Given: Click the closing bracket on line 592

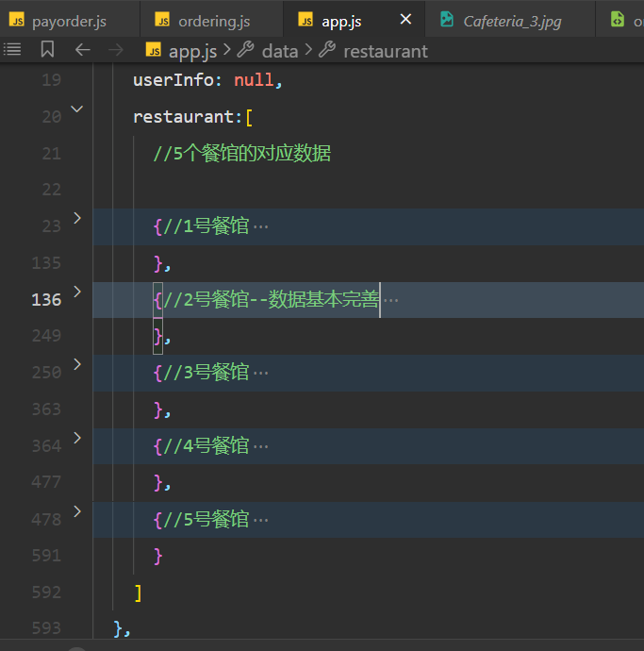Looking at the screenshot, I should coord(139,593).
